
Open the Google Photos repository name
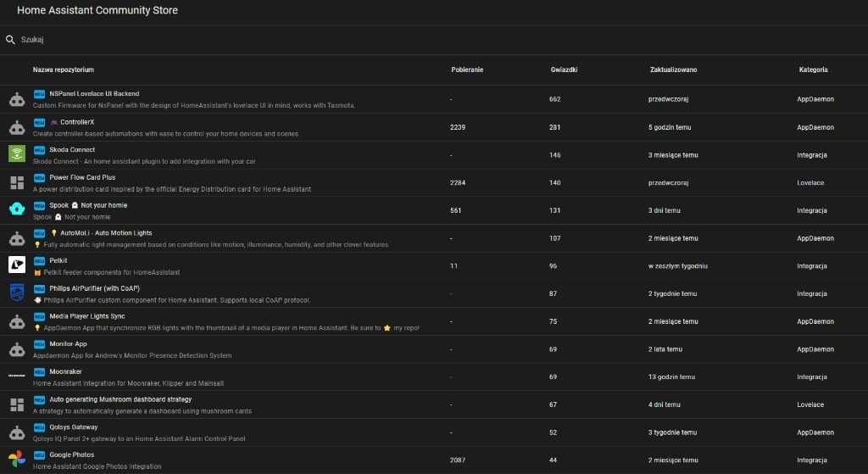[72, 455]
